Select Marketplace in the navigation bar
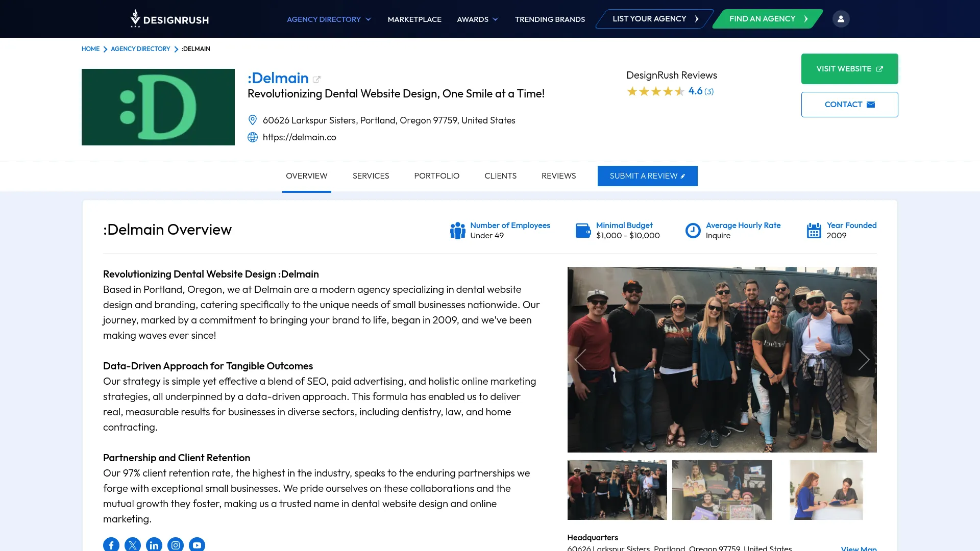Screen dimensions: 980x551 tap(414, 19)
